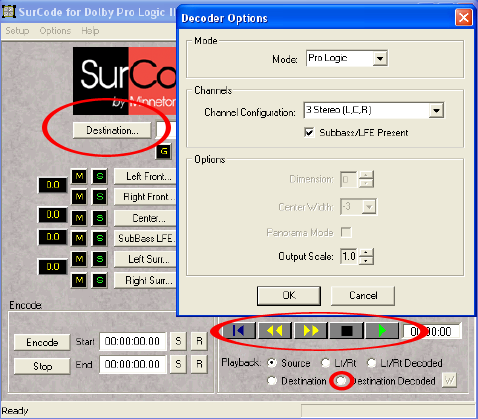Click the Output Scale value field

click(x=349, y=256)
